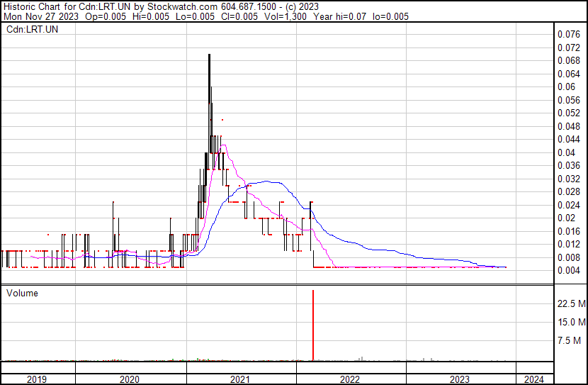Click the tall red volume spike bar

click(x=312, y=324)
